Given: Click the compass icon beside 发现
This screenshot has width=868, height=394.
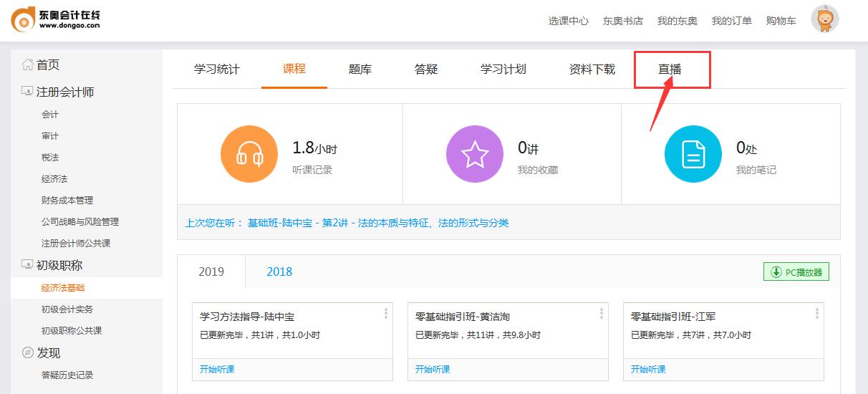Looking at the screenshot, I should (28, 352).
